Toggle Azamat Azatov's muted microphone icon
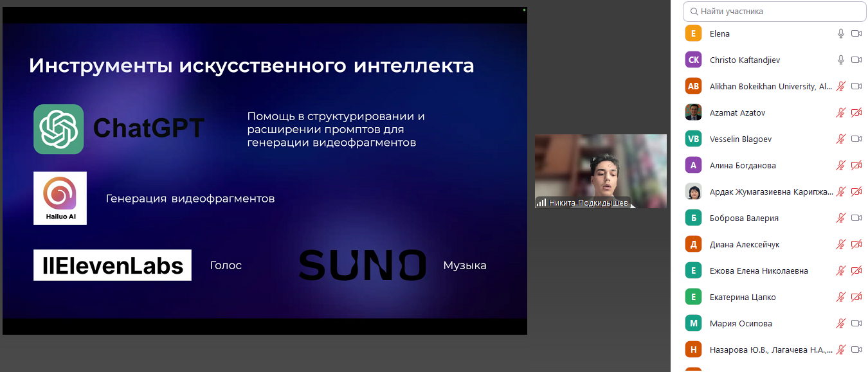 click(x=840, y=112)
